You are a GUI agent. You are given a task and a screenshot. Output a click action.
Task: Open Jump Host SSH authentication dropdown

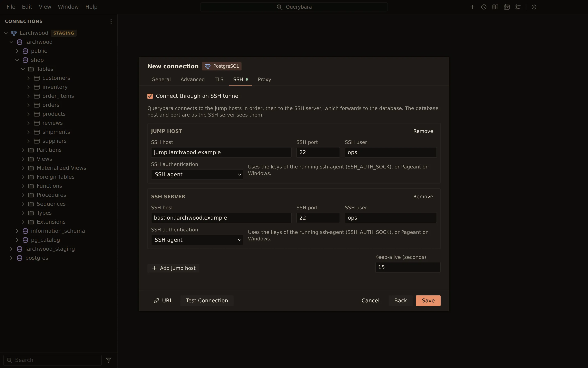point(197,175)
